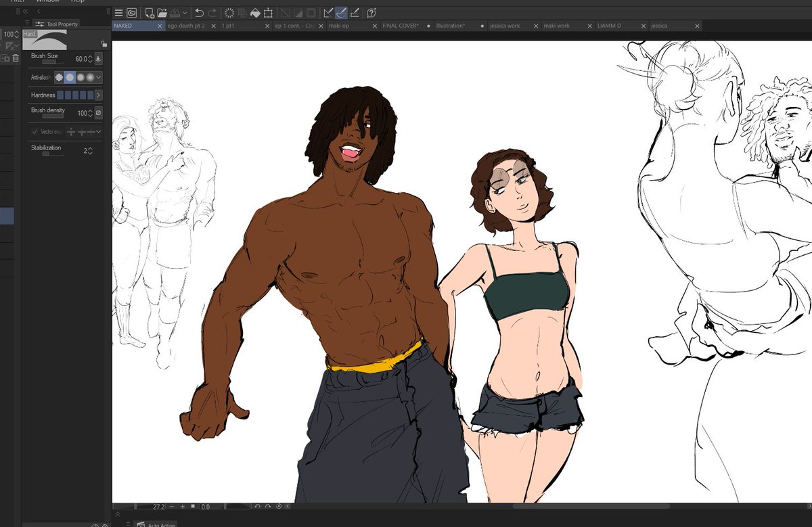Click the scale/rotate transform icon
The width and height of the screenshot is (812, 527).
coord(269,13)
